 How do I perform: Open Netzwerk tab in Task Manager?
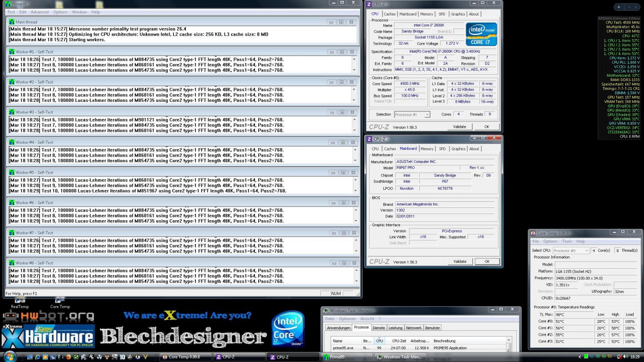click(414, 328)
